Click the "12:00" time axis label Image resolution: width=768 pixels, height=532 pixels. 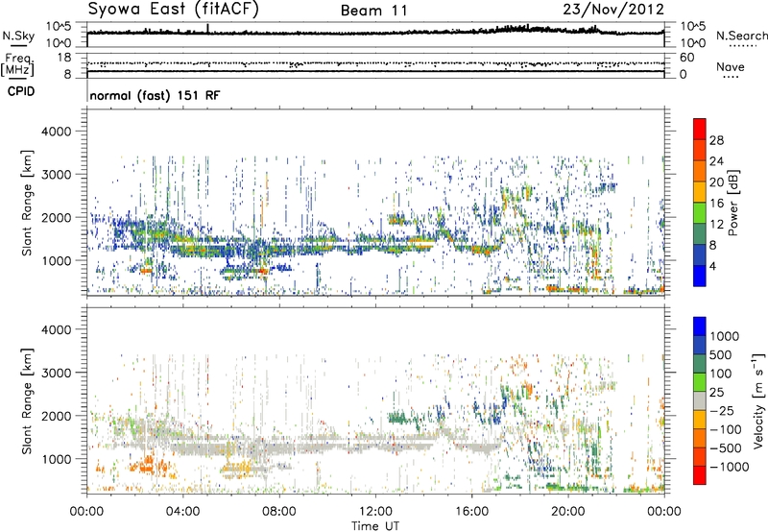click(x=375, y=512)
